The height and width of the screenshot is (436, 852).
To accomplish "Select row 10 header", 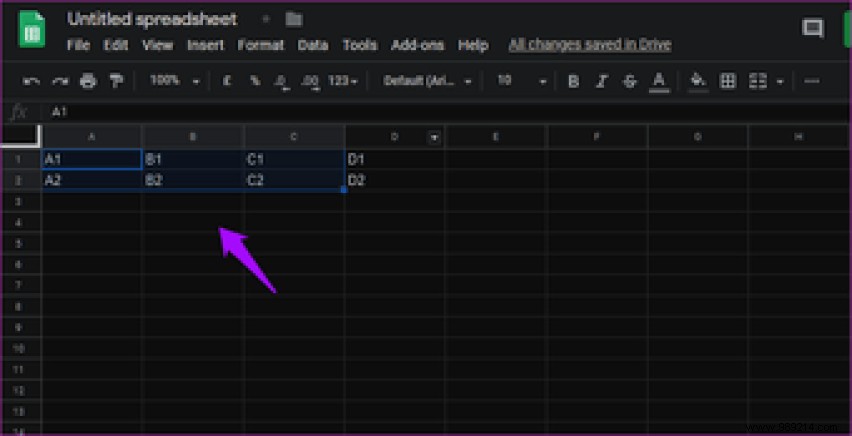I will (21, 348).
